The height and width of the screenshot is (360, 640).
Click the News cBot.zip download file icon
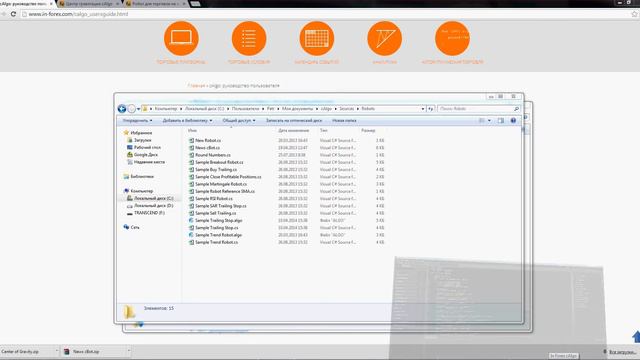point(67,351)
